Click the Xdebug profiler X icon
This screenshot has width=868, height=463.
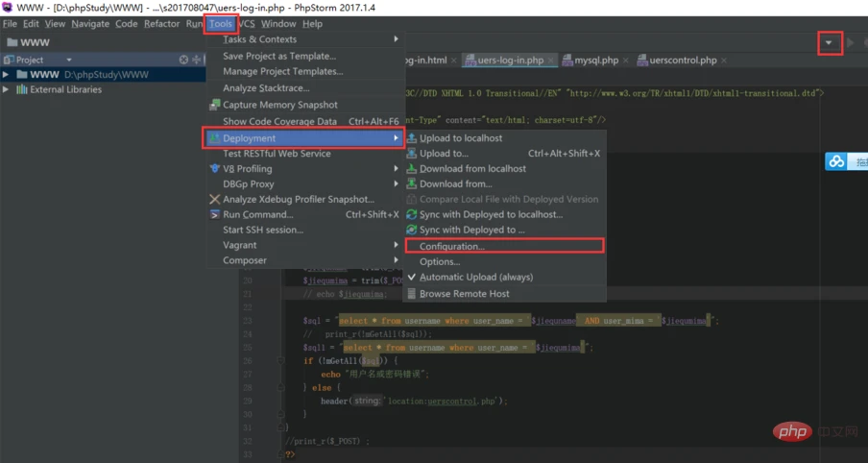click(x=215, y=199)
